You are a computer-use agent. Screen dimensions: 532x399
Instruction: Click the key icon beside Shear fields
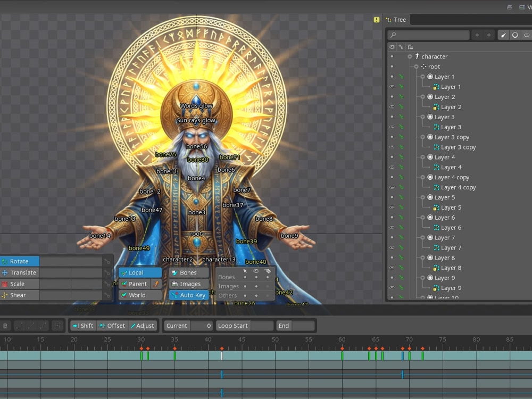pyautogui.click(x=107, y=295)
